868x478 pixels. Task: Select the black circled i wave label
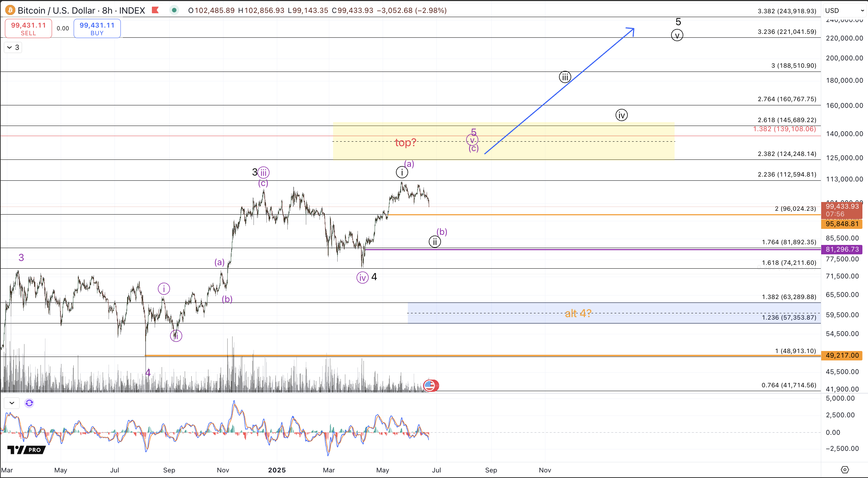[402, 172]
